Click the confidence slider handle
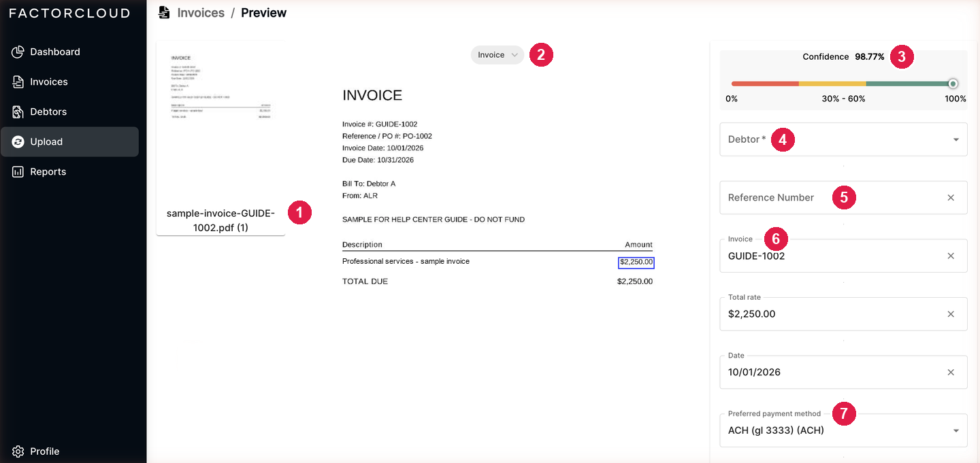980x463 pixels. [x=953, y=84]
